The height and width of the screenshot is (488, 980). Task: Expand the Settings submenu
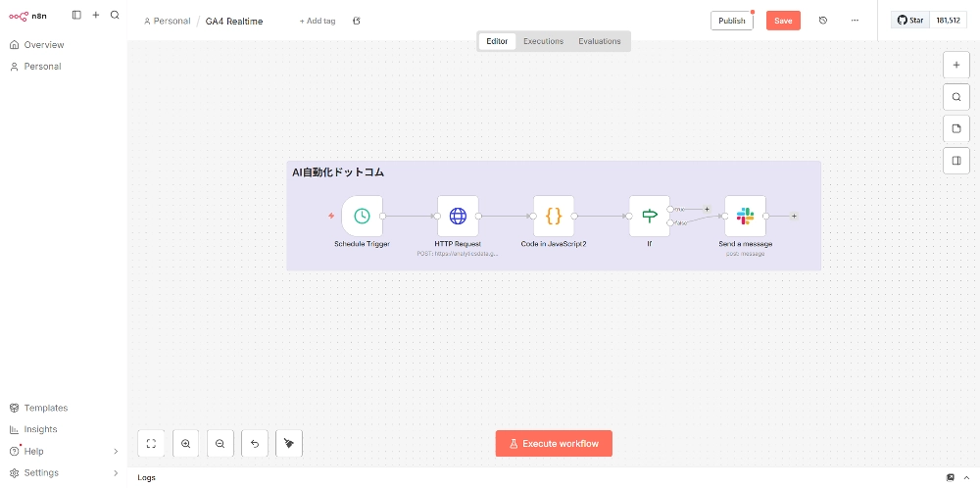click(x=116, y=472)
